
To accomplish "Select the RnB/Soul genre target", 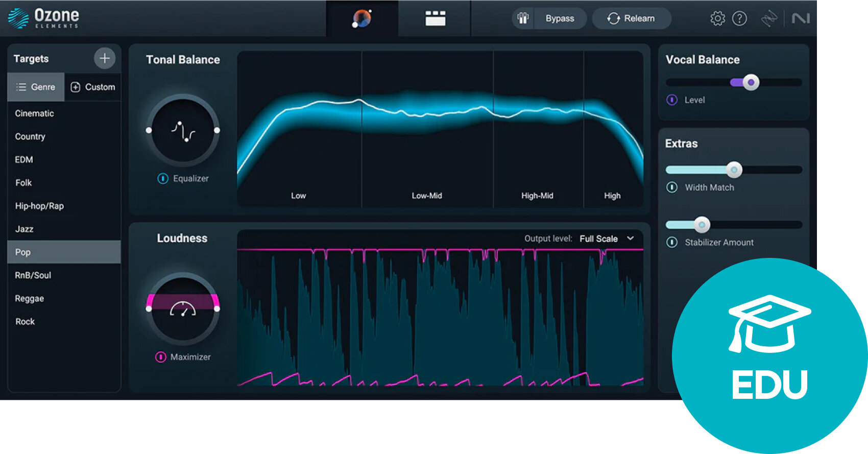I will [64, 275].
